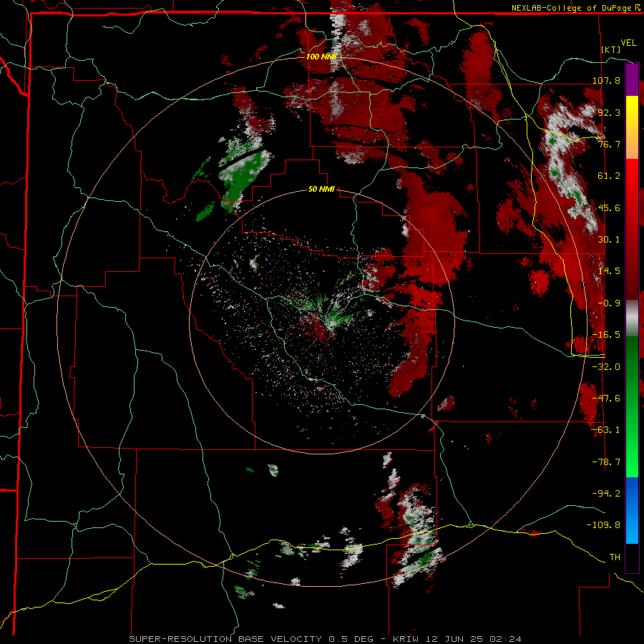This screenshot has width=644, height=644.
Task: Select the -109.8 legend value
Action: click(x=603, y=525)
